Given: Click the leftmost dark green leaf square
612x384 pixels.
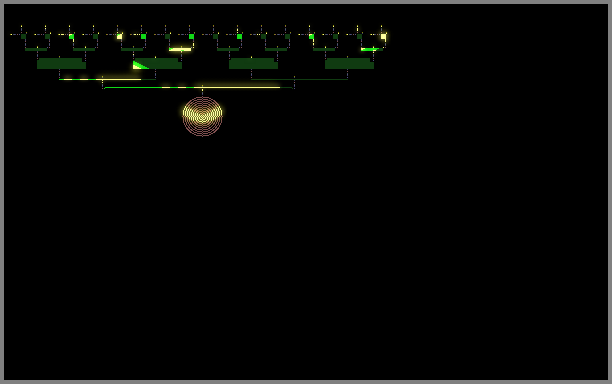Looking at the screenshot, I should pos(23,37).
